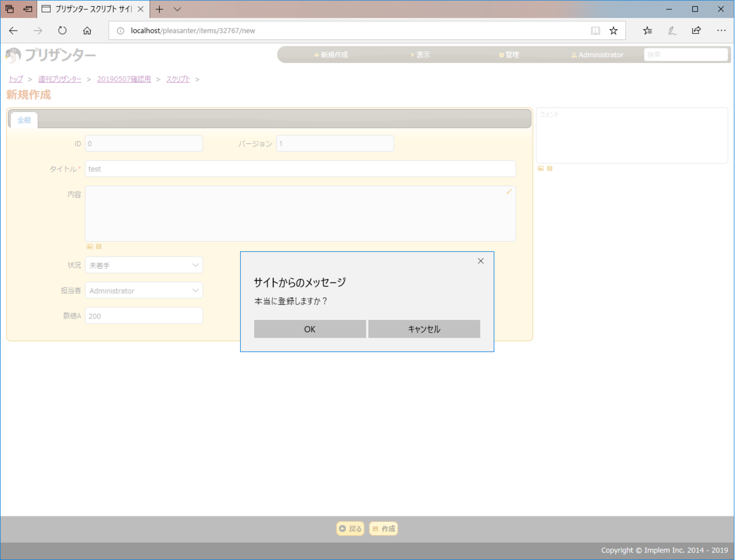
Task: Select the プリザンター スクリプト browser tab
Action: (92, 9)
